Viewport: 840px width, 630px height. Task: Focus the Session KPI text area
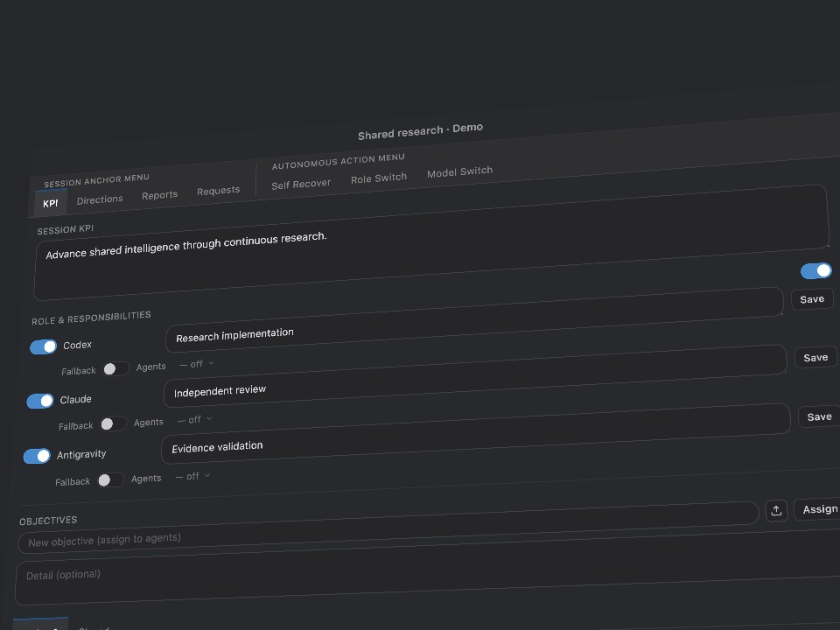431,242
